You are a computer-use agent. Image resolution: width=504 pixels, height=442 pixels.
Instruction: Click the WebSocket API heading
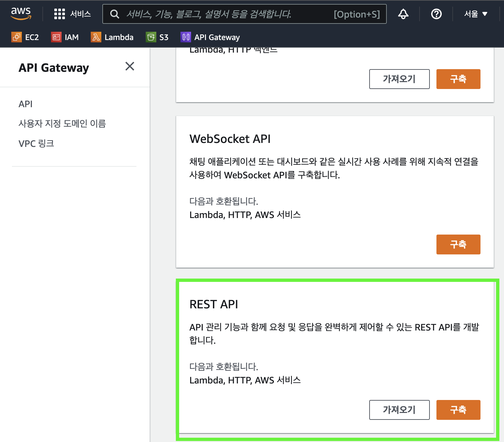(230, 139)
